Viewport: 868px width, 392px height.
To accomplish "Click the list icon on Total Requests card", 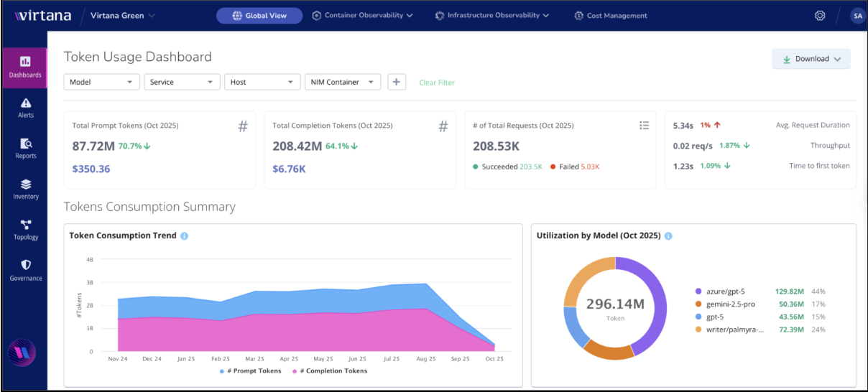I will (644, 126).
